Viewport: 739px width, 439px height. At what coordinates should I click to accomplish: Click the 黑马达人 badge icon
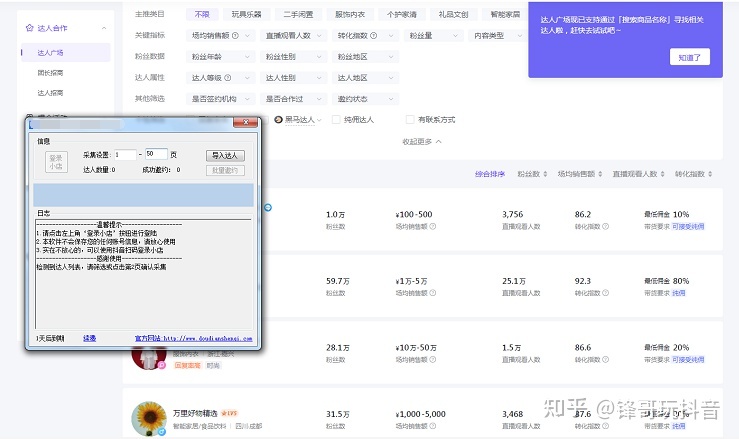pos(279,119)
